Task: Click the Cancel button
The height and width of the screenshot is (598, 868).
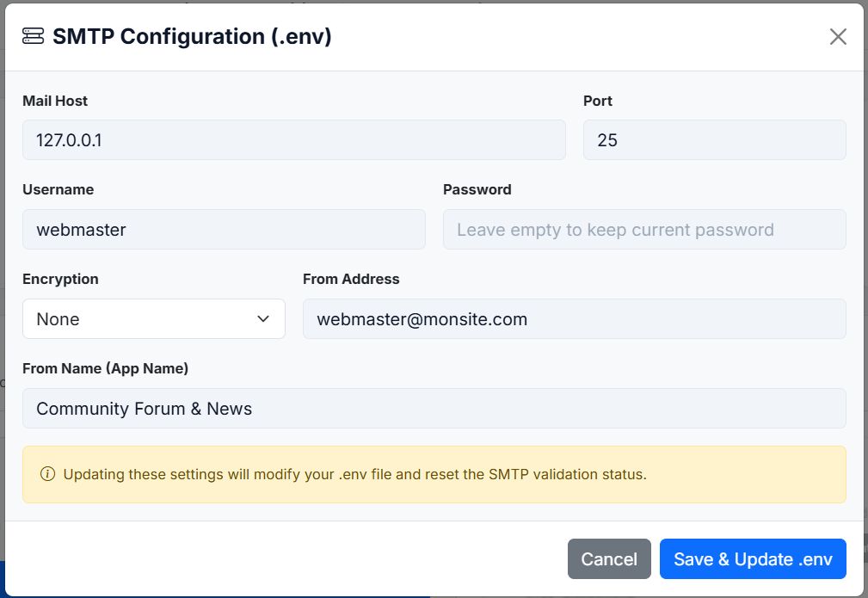Action: click(608, 558)
